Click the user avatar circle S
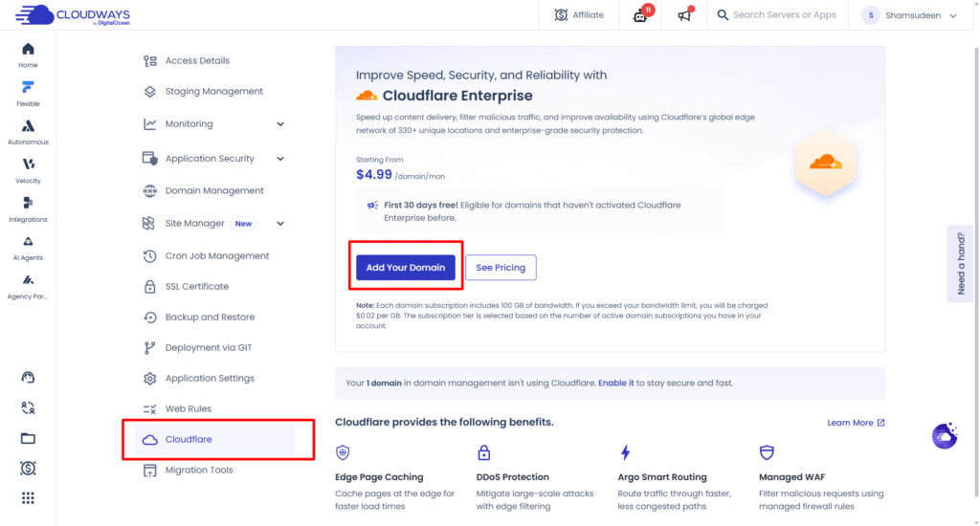This screenshot has height=526, width=980. click(871, 15)
